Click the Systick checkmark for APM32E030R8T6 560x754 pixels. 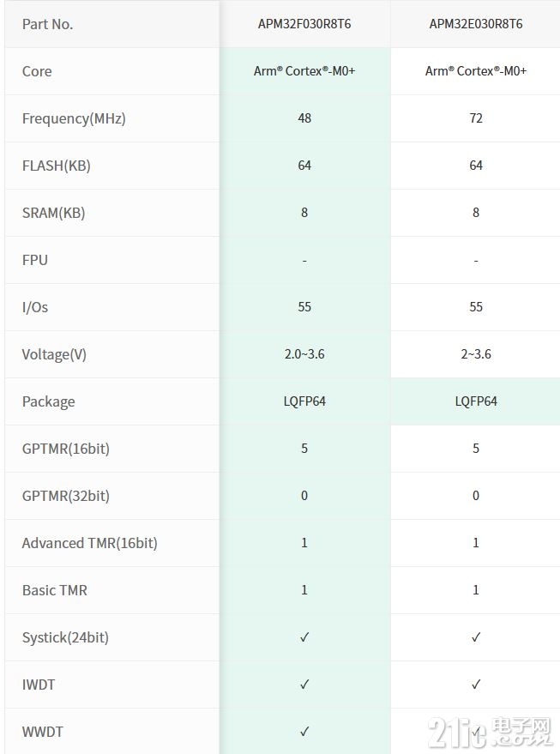pyautogui.click(x=475, y=637)
